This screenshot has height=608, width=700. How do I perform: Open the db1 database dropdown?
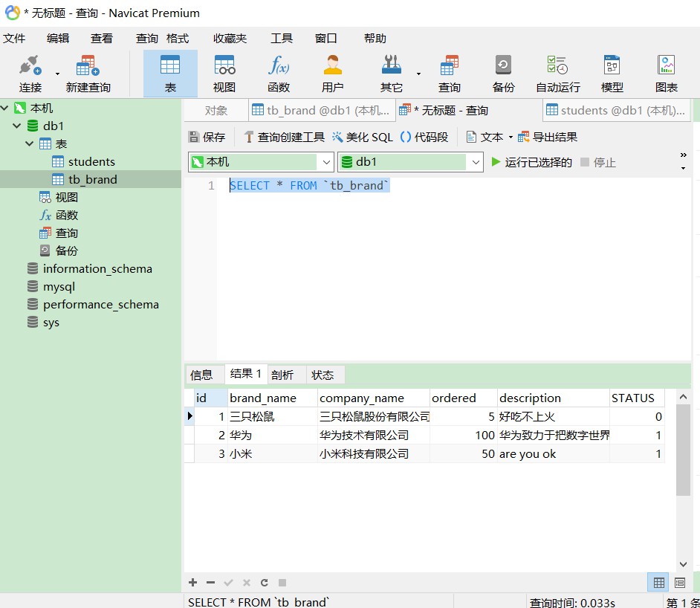click(476, 162)
